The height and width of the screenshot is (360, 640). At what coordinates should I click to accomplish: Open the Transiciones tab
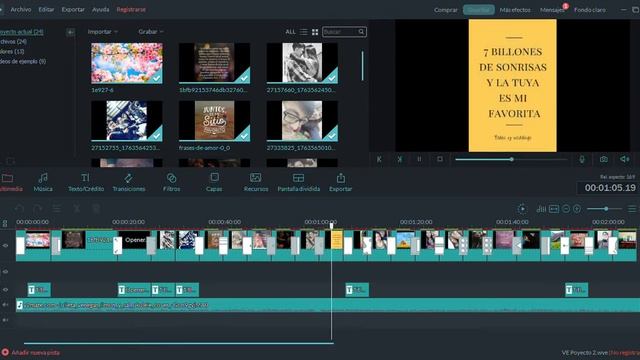(129, 182)
